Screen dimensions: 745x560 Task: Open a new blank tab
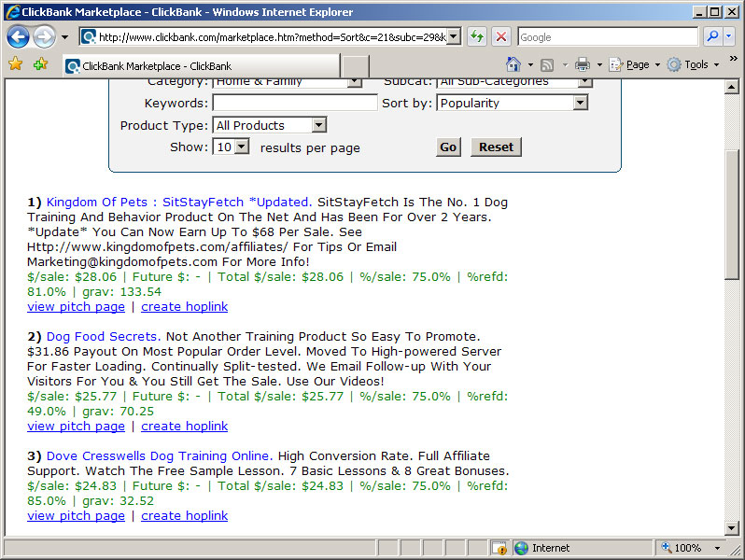tap(355, 66)
